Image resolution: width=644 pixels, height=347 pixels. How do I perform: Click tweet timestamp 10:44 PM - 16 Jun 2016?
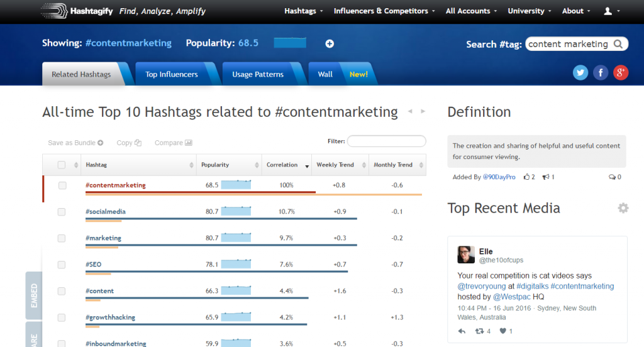pyautogui.click(x=494, y=308)
